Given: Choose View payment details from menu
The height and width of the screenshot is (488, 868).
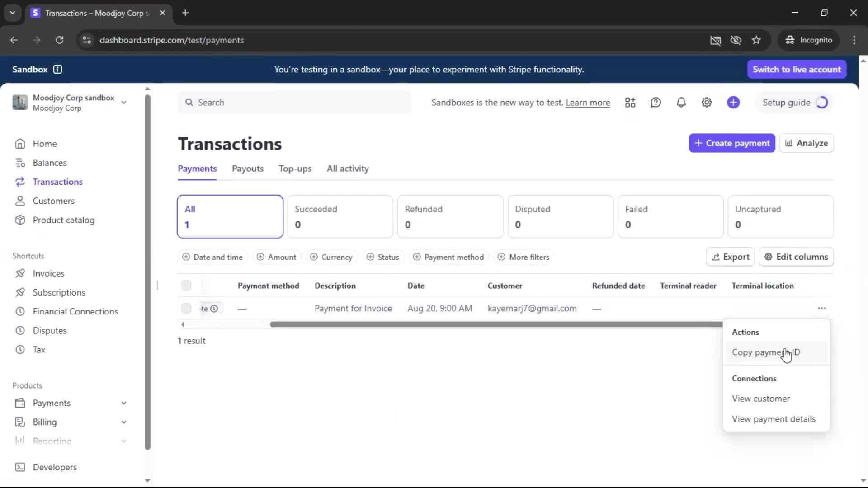Looking at the screenshot, I should click(776, 419).
